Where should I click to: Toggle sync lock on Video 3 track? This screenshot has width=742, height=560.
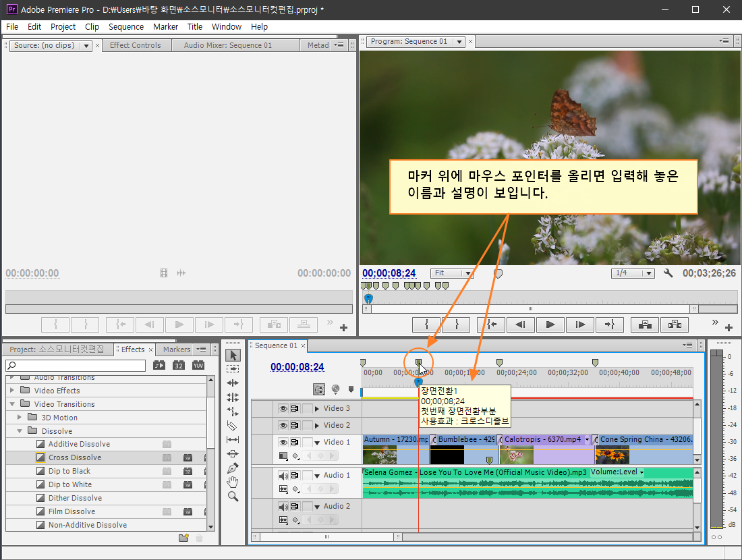coord(295,408)
